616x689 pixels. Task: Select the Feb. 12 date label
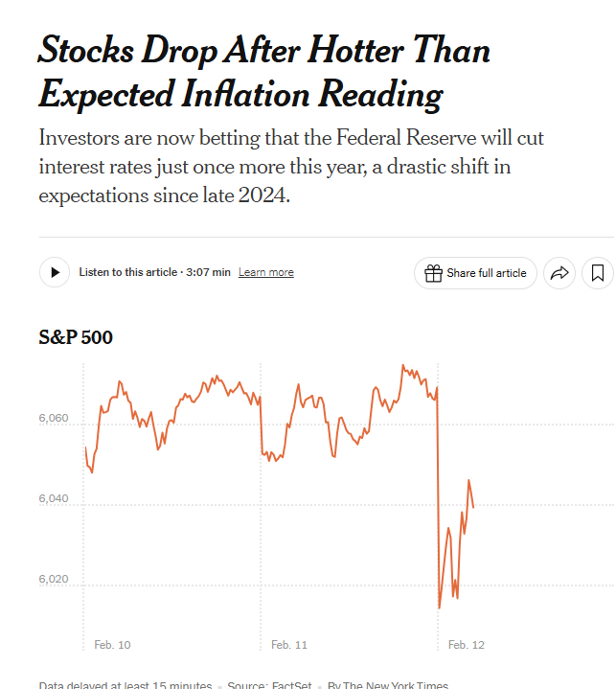pos(467,645)
